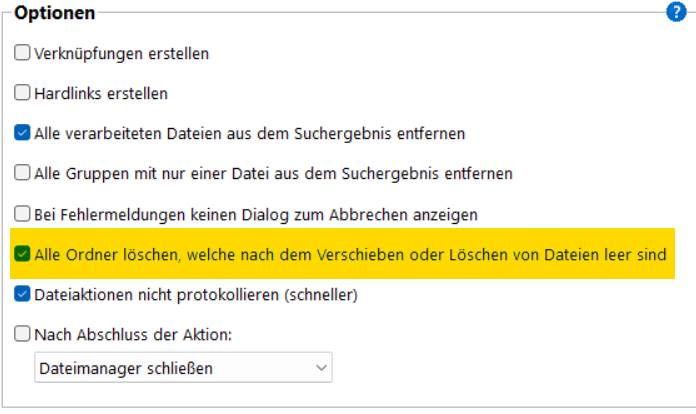Click the "Hardlinks erstellen" label text

pyautogui.click(x=100, y=93)
